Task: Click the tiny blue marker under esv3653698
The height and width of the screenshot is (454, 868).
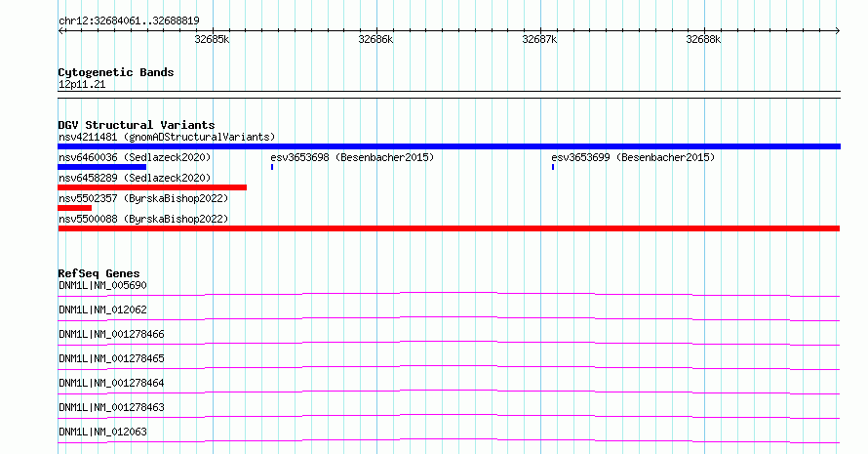Action: click(x=272, y=167)
